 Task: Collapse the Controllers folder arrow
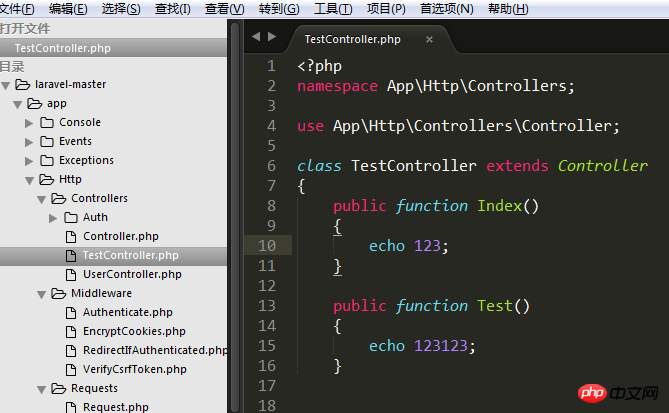tap(41, 199)
